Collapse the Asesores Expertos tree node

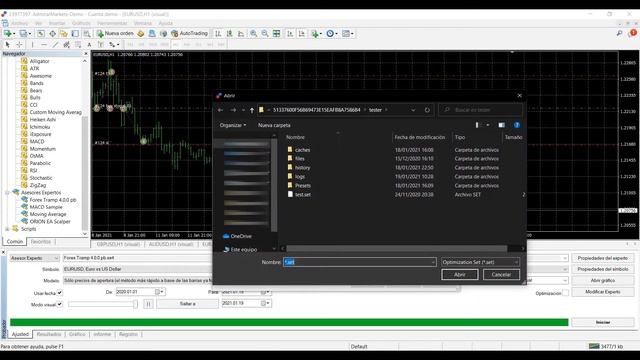7,192
